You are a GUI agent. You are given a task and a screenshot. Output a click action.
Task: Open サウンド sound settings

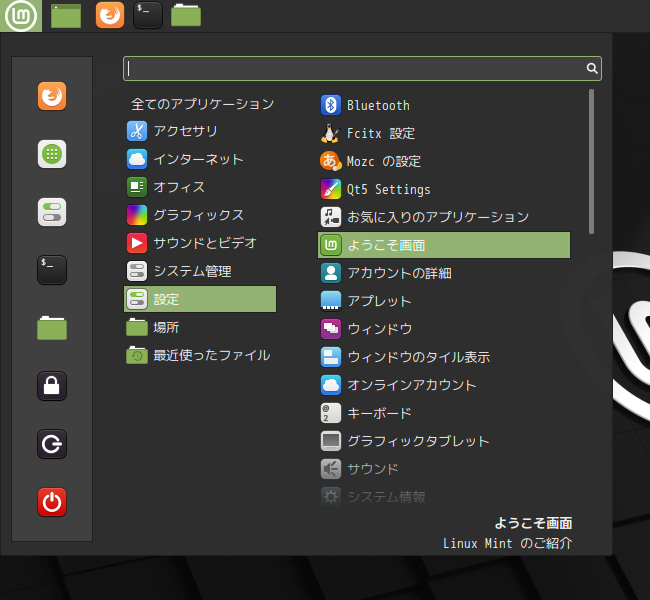pos(444,469)
